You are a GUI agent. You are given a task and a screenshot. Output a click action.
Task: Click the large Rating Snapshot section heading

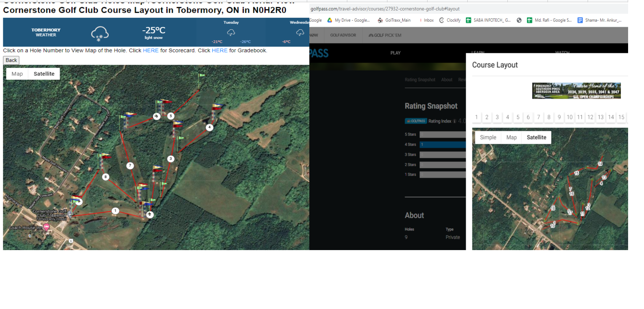431,106
